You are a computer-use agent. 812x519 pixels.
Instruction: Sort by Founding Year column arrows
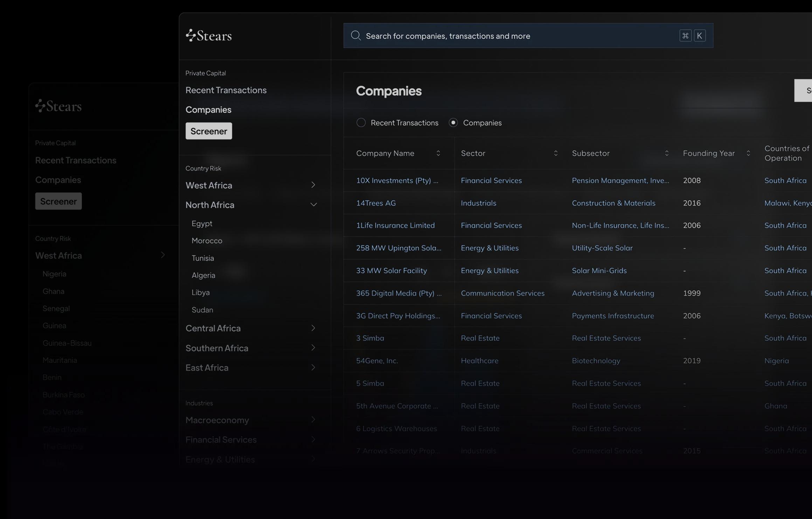748,153
